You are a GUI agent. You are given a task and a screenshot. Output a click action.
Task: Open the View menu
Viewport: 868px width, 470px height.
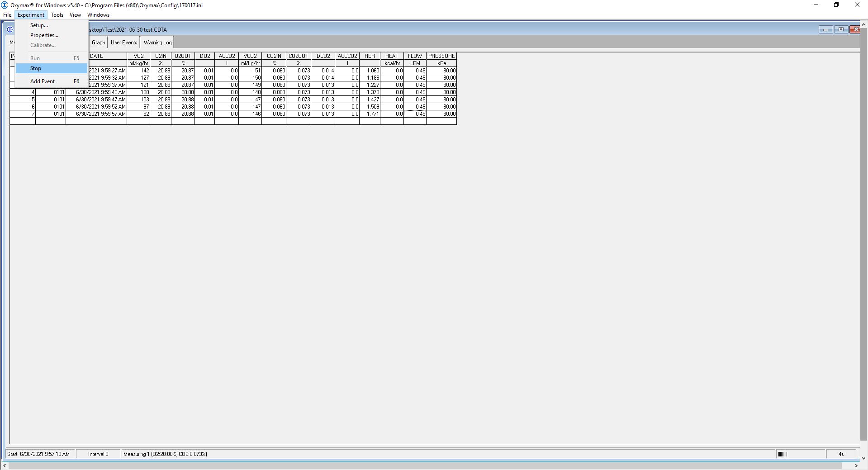[x=75, y=15]
